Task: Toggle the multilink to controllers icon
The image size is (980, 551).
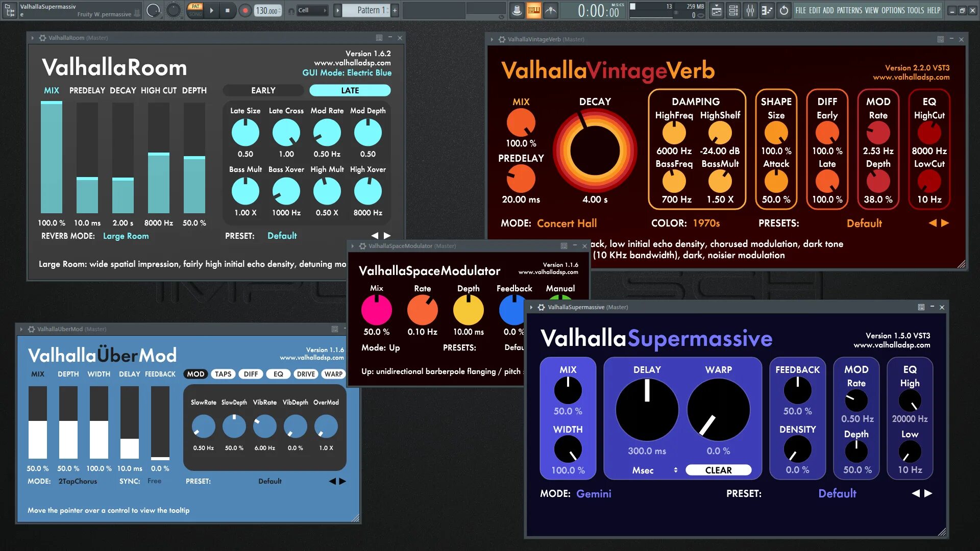Action: [517, 10]
